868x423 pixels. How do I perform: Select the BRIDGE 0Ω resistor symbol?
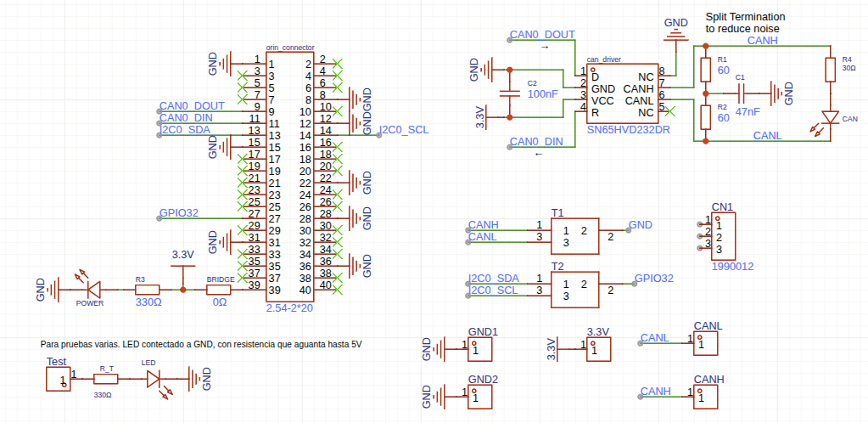[x=219, y=290]
